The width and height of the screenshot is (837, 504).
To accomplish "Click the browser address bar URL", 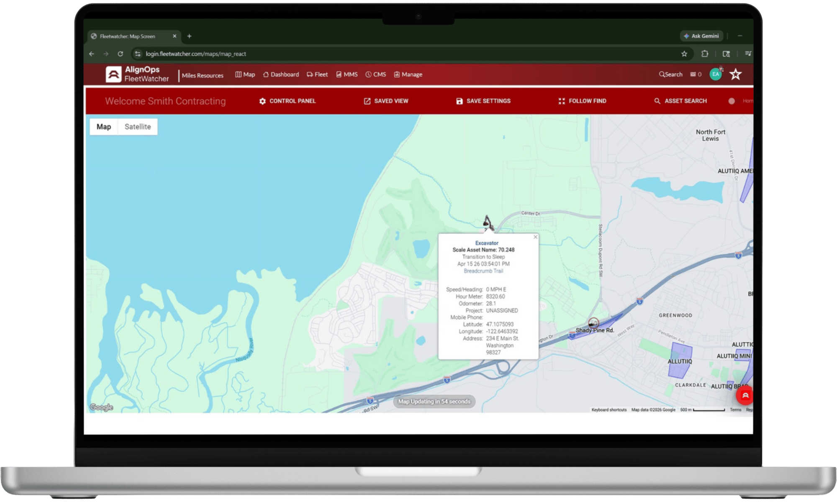I will coord(196,54).
